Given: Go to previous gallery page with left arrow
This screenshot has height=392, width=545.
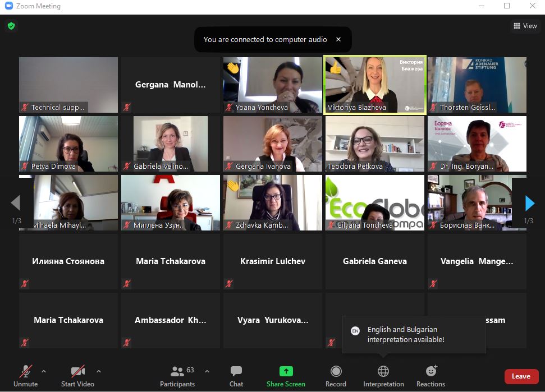Looking at the screenshot, I should (x=16, y=203).
